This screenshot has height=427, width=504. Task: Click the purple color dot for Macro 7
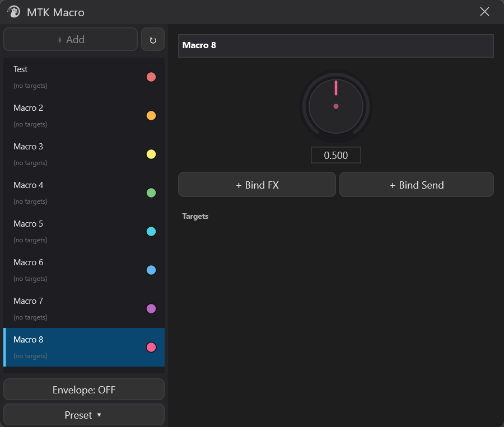[151, 308]
